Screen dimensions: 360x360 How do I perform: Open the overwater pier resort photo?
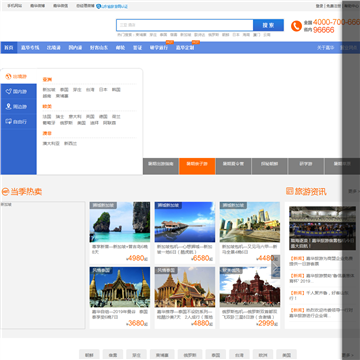click(185, 222)
